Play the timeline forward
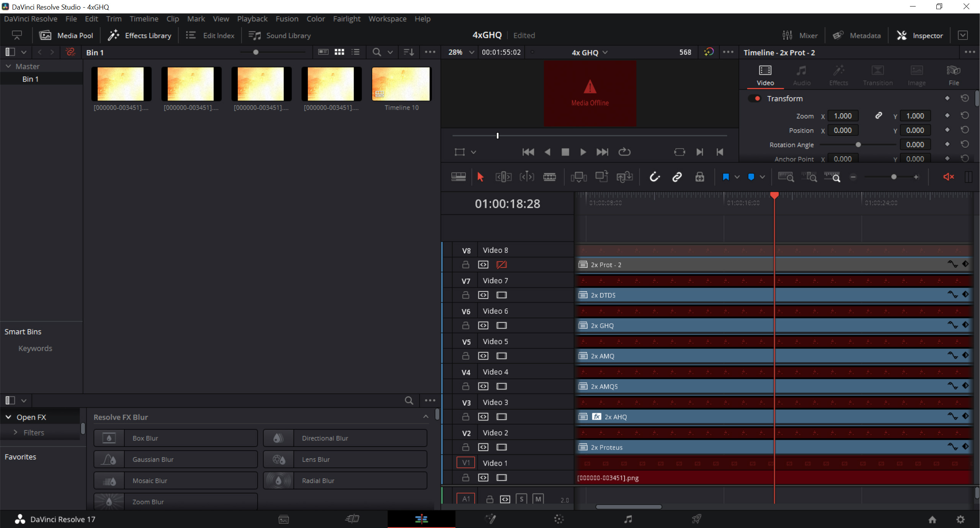This screenshot has width=980, height=528. coord(583,152)
